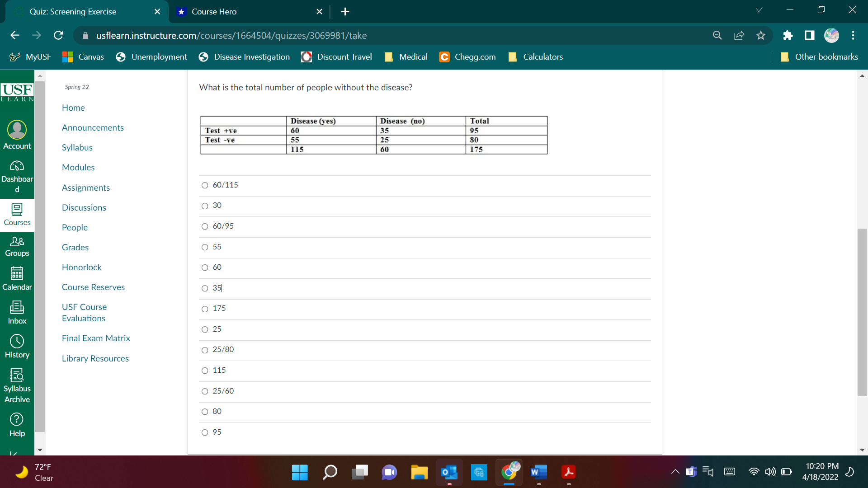This screenshot has width=868, height=488.
Task: Open the Canvas Inbox
Action: pyautogui.click(x=17, y=311)
